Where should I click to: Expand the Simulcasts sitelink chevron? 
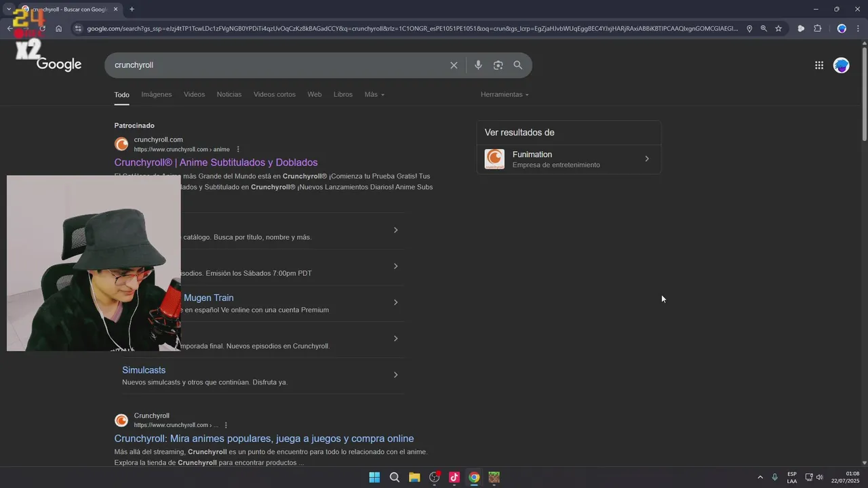[x=396, y=375]
